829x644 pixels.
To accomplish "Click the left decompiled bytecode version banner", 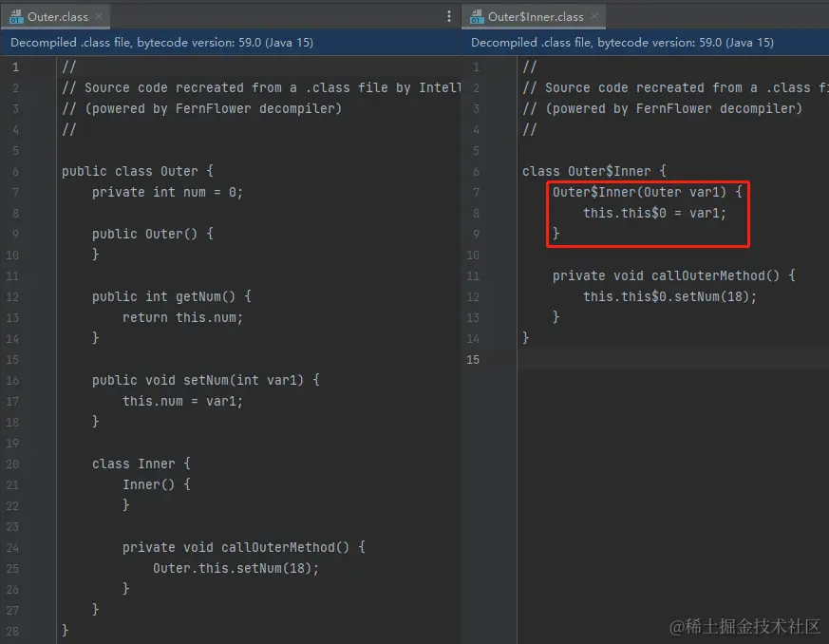I will [231, 43].
